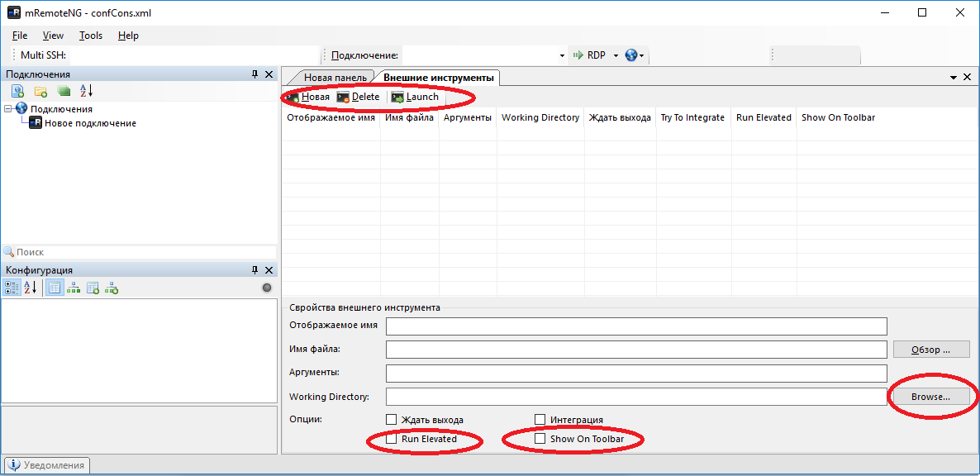Screen dimensions: 980x476
Task: Click Delete external tool button
Action: point(358,97)
